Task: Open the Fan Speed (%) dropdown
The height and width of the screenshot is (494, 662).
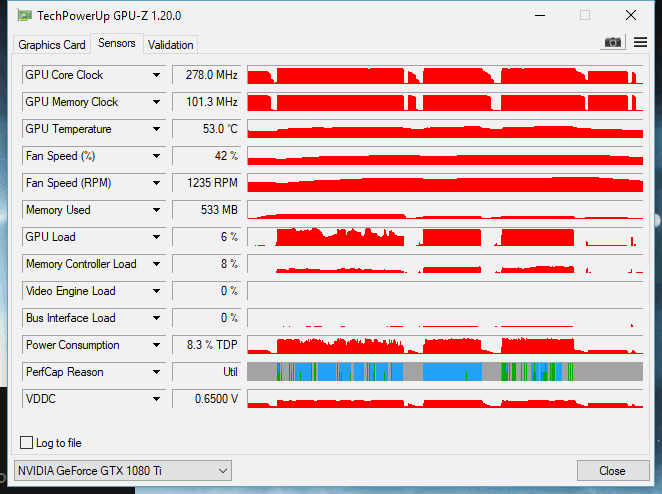Action: tap(157, 156)
